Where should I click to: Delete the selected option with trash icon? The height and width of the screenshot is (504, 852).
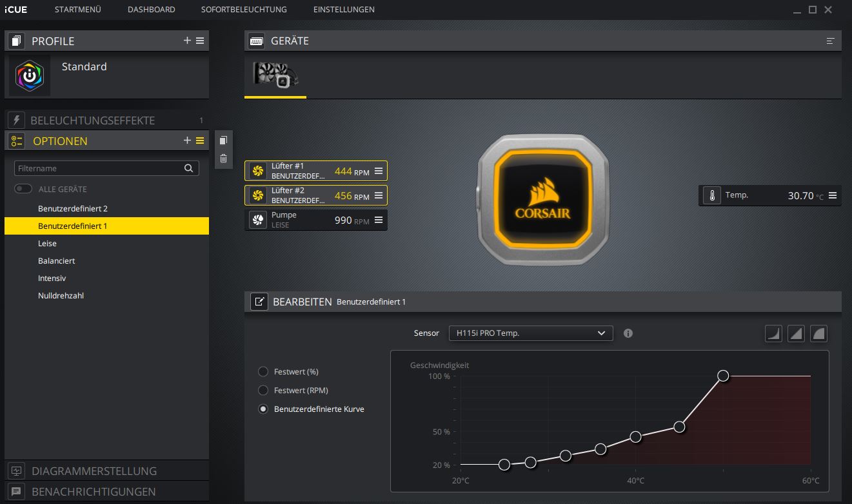click(x=223, y=159)
